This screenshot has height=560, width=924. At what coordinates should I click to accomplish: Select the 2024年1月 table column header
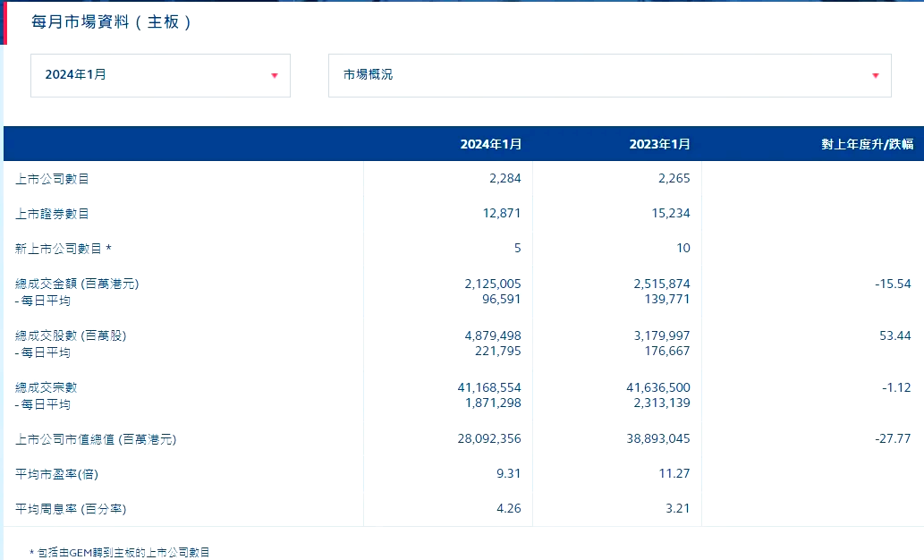coord(490,144)
